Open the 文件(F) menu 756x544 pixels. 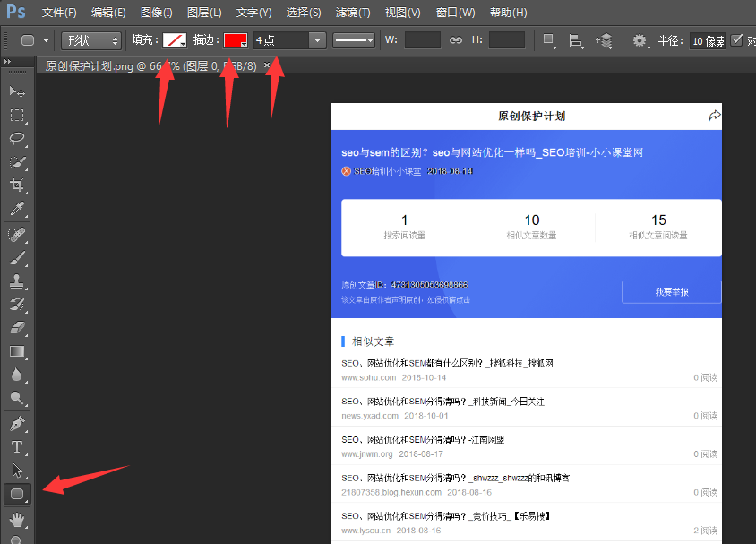(x=59, y=12)
